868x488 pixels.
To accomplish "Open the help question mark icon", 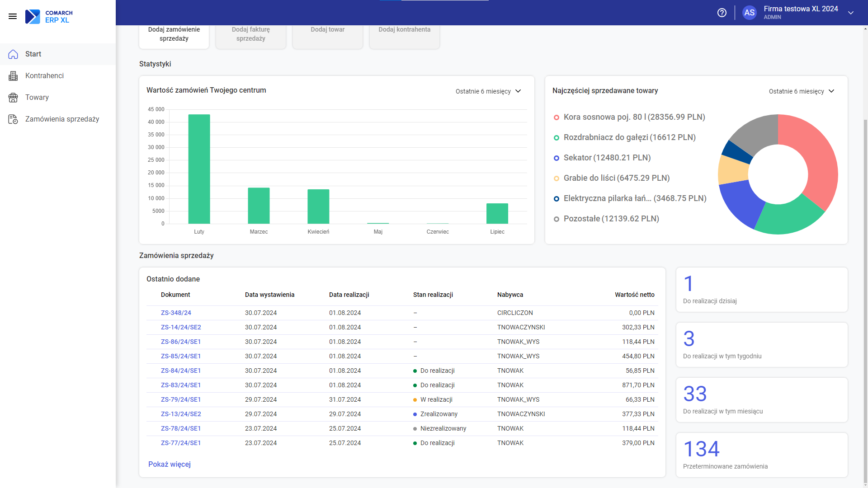I will [x=722, y=13].
